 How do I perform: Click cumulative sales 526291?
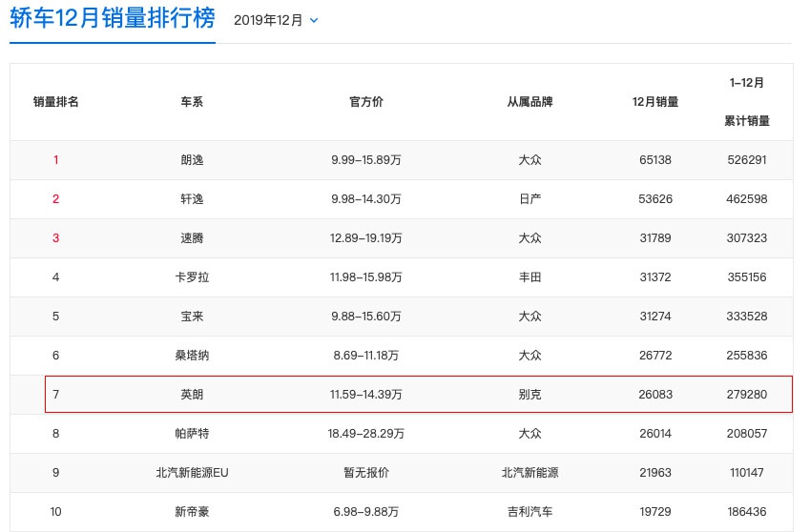point(747,160)
